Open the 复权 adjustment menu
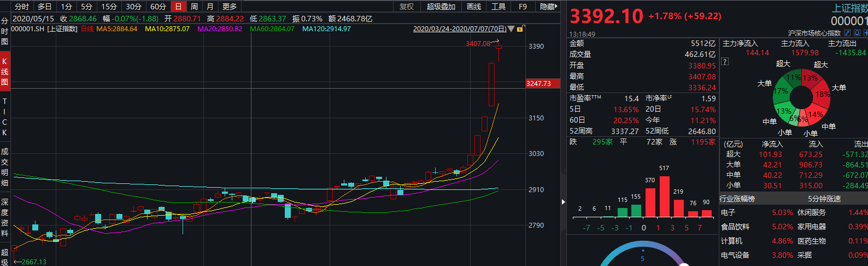This screenshot has height=266, width=868. pos(407,7)
